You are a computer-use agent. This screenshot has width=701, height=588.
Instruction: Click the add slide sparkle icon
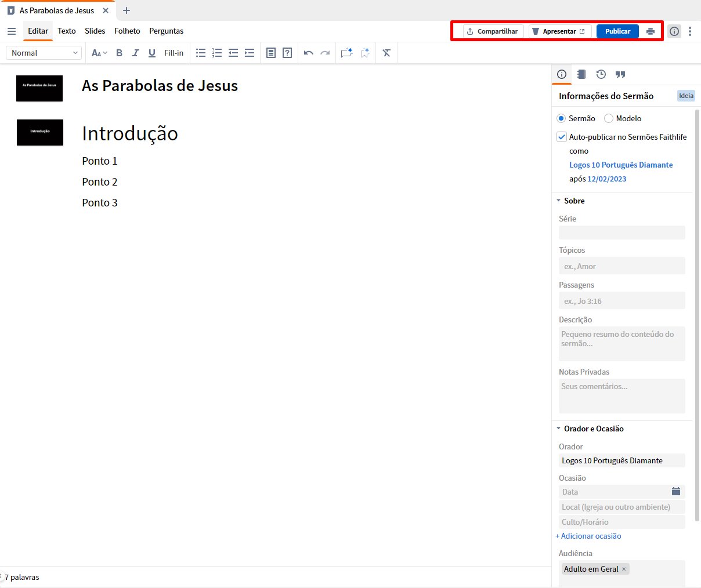pos(346,53)
